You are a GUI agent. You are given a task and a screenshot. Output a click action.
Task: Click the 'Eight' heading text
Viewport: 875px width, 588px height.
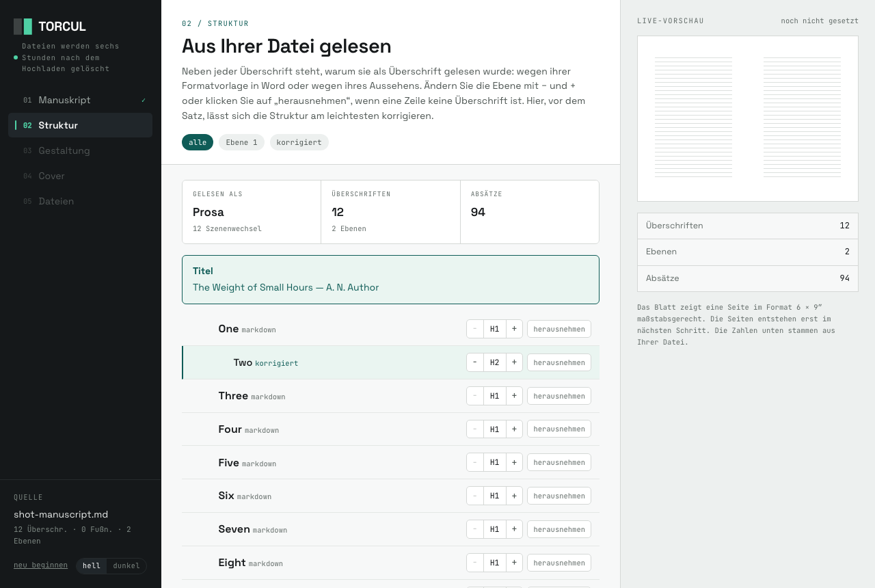point(232,563)
